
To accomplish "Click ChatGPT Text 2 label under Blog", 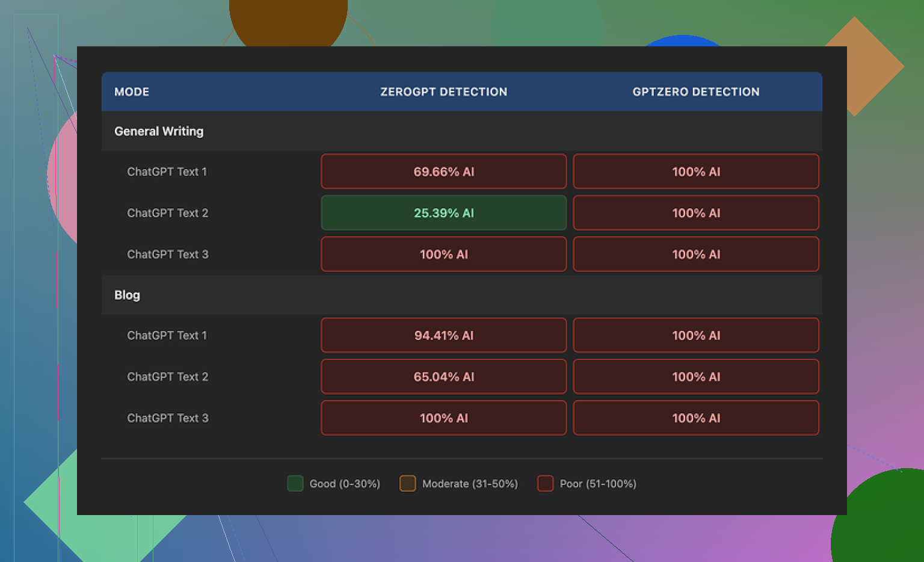I will [167, 377].
